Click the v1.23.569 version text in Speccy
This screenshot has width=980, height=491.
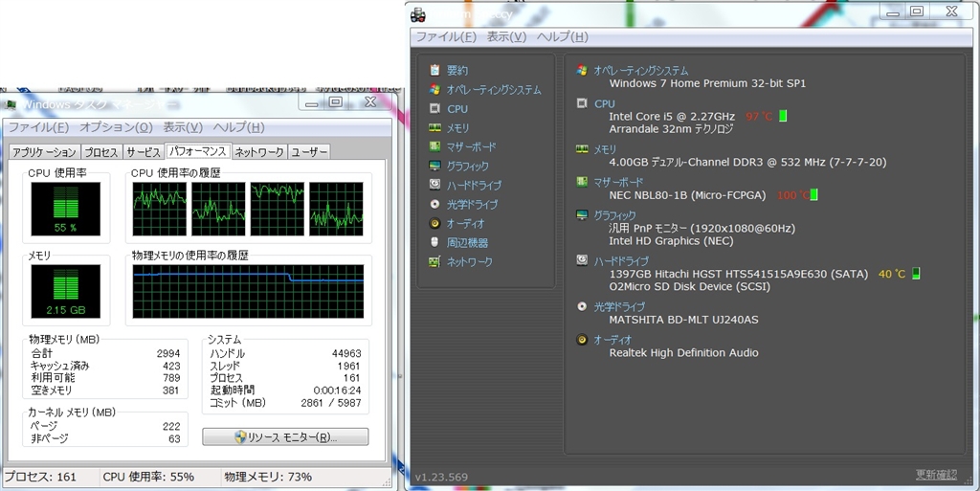pos(441,477)
